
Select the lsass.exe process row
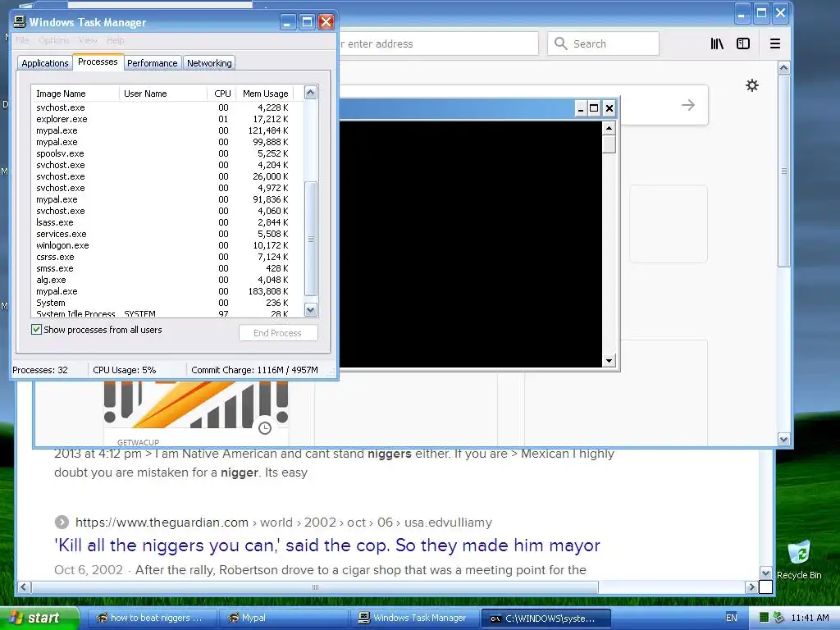167,222
